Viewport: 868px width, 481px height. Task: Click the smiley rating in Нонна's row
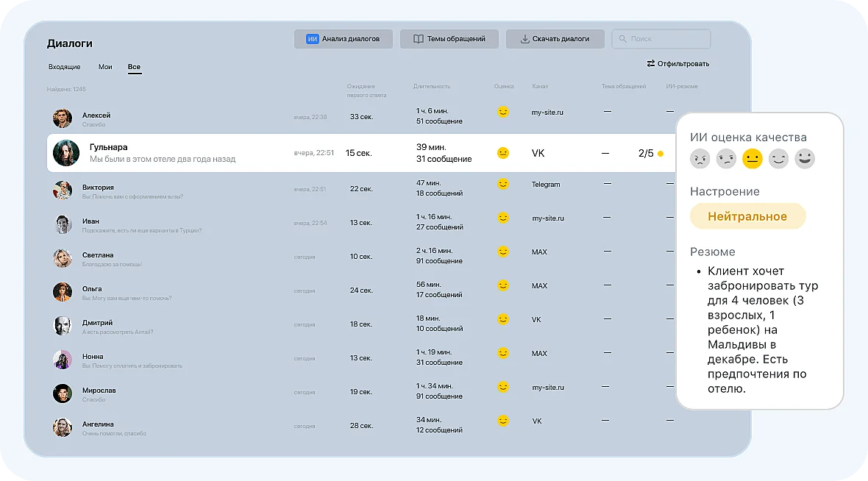(502, 352)
